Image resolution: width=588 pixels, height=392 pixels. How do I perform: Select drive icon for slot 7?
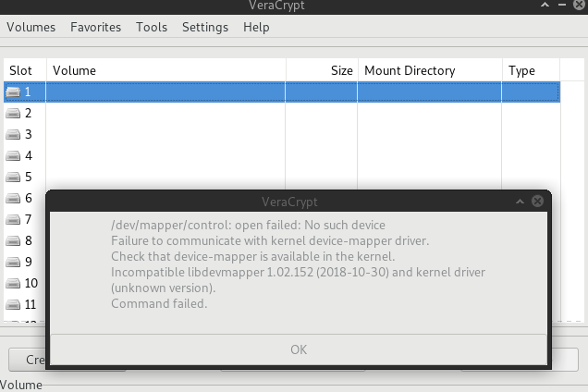tap(13, 219)
